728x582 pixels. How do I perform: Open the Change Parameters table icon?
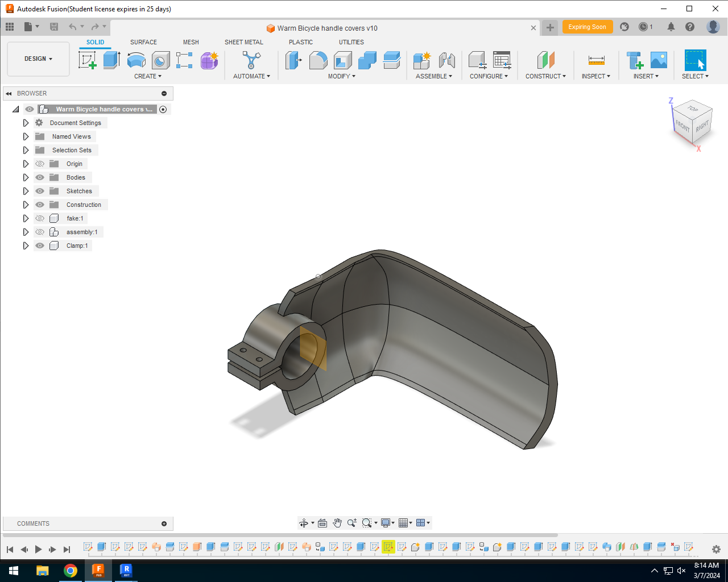502,60
